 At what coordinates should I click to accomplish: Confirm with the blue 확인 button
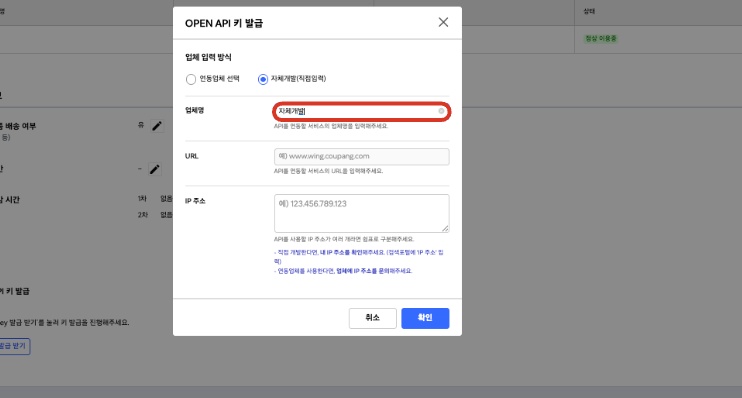(425, 318)
